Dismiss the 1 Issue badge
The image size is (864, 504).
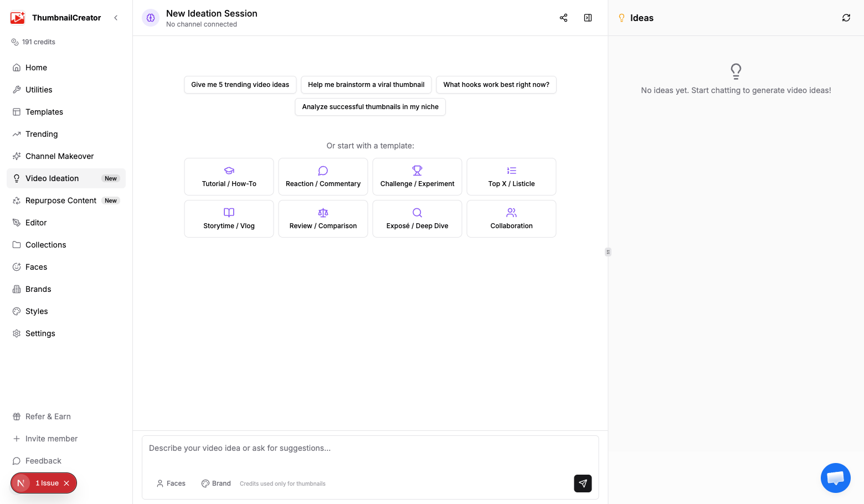click(66, 482)
